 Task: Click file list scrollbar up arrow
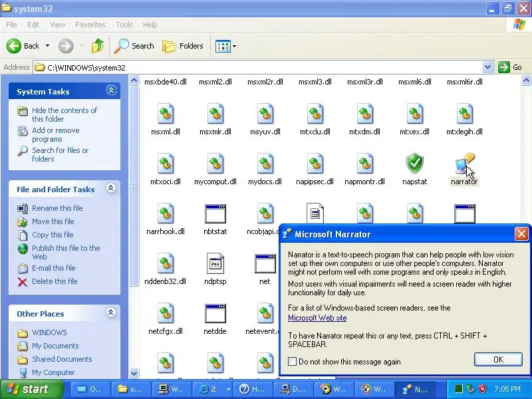(526, 80)
